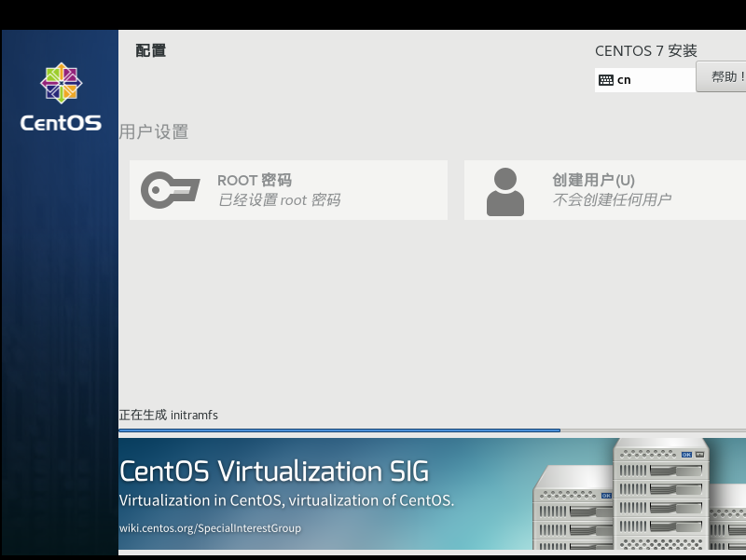This screenshot has height=560, width=746.
Task: Click the 配置 page title
Action: point(151,50)
